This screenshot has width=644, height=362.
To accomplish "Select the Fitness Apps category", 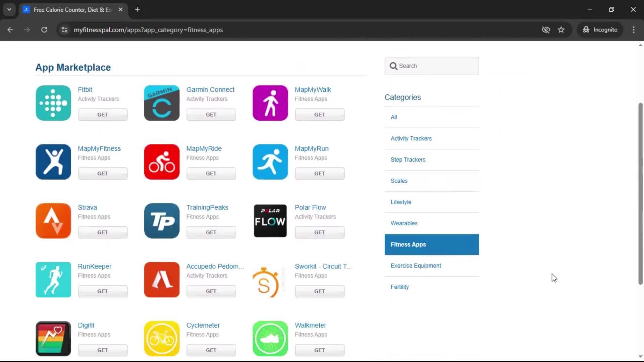I will pos(432,245).
